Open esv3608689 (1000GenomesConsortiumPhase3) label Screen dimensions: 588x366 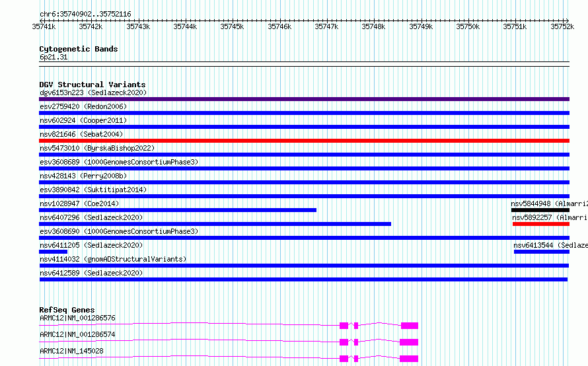119,162
